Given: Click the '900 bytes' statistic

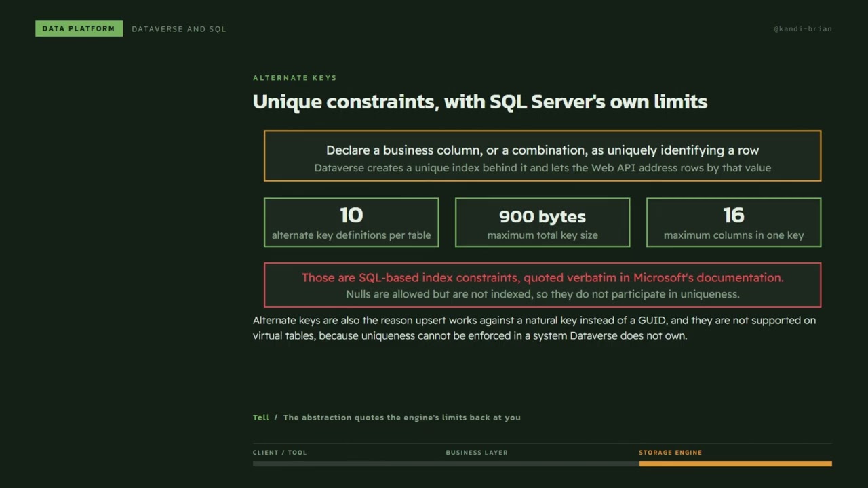Looking at the screenshot, I should pos(542,216).
